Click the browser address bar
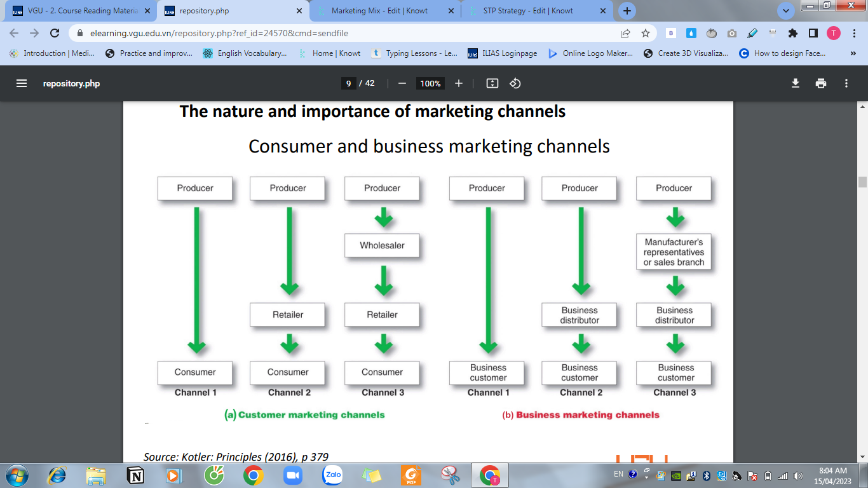The image size is (868, 488). point(343,33)
